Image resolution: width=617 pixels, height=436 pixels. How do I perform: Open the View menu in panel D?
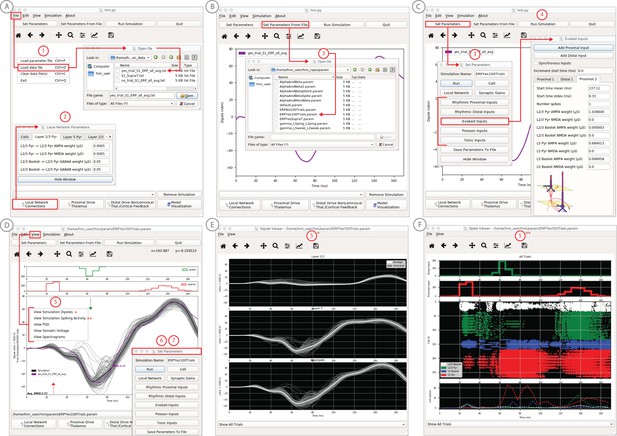coord(35,235)
